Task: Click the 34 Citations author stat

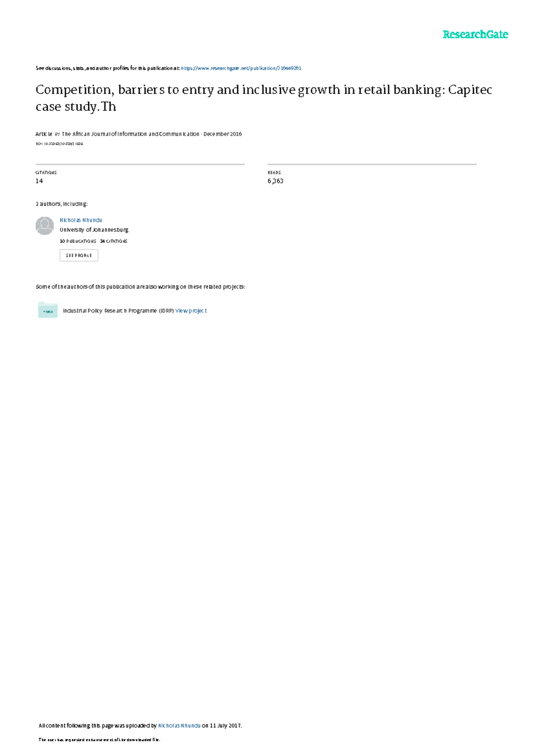Action: [x=114, y=241]
